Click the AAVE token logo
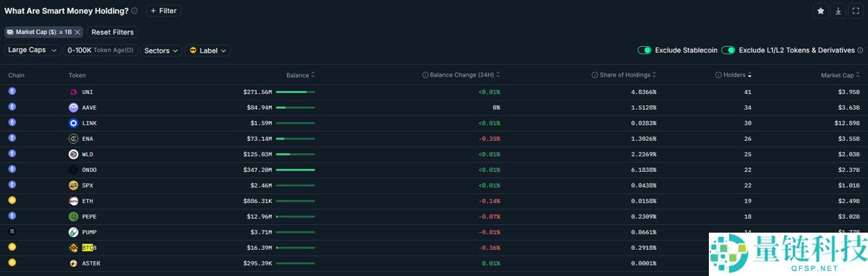Screen dimensions: 868x276 coord(73,108)
